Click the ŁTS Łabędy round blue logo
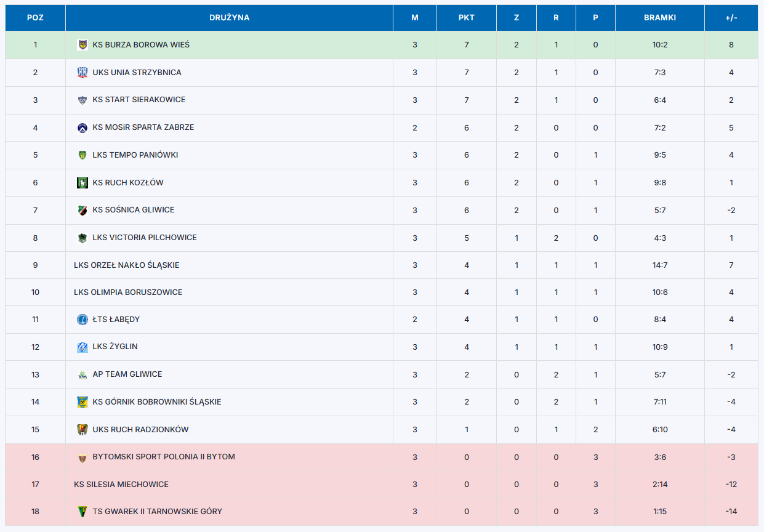Viewport: 764px width, 532px height. click(x=82, y=320)
